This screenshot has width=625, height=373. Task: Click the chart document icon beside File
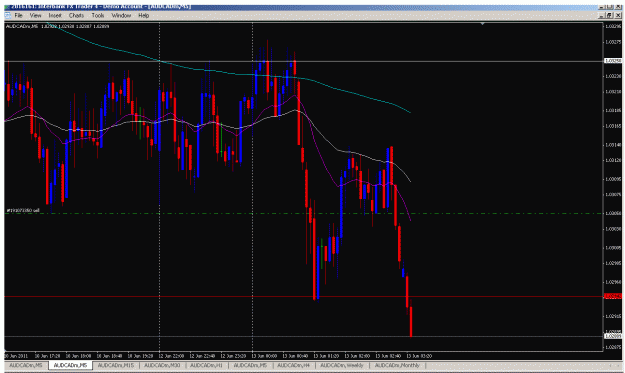[8, 16]
